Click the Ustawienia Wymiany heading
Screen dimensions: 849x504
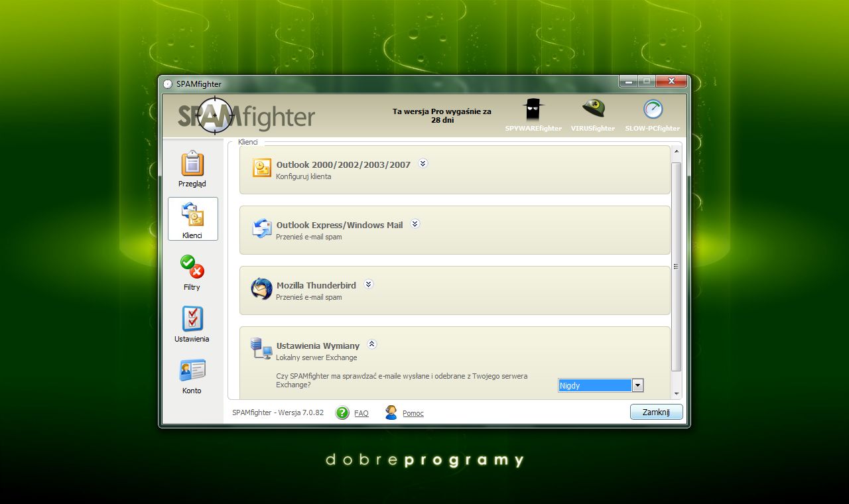(318, 346)
